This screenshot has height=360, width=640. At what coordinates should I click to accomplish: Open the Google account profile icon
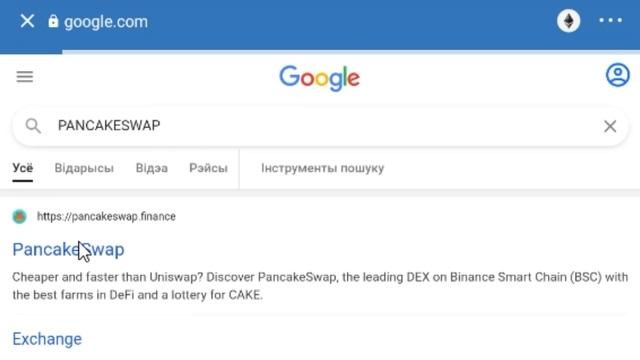click(618, 75)
